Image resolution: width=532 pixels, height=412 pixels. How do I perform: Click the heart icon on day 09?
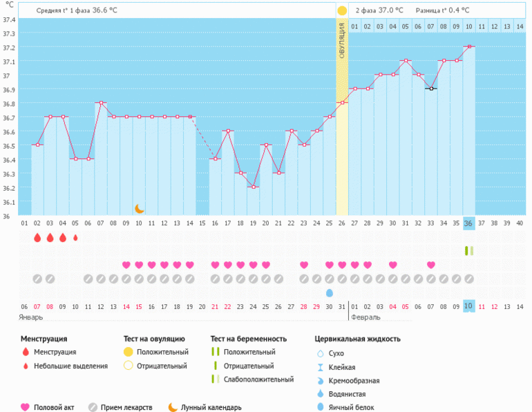[126, 265]
